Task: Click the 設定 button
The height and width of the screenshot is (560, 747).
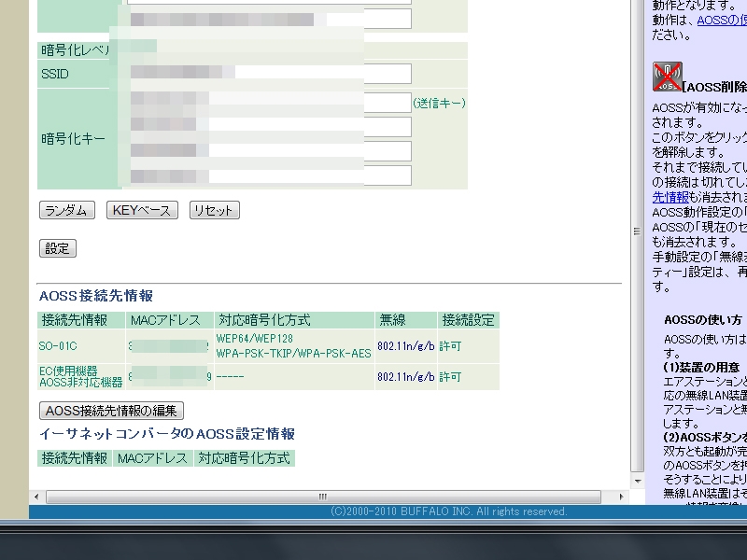Action: pyautogui.click(x=58, y=248)
